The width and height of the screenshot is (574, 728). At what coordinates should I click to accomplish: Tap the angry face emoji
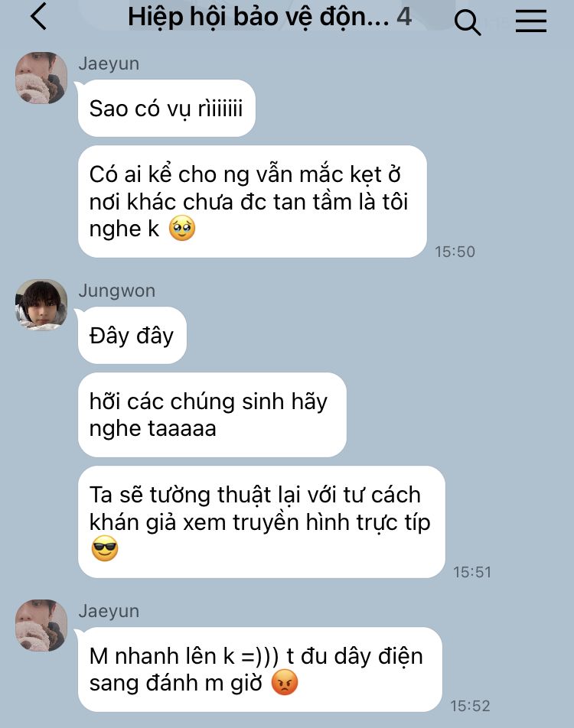tap(284, 682)
